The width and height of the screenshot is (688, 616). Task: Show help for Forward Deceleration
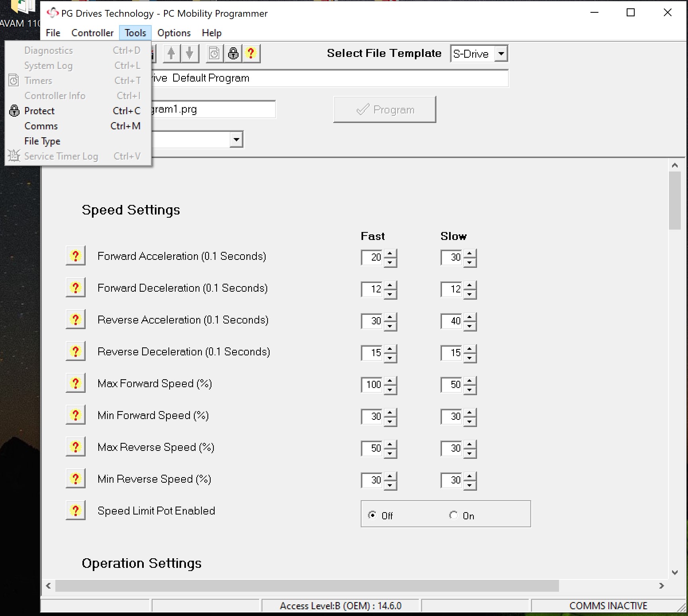click(76, 288)
